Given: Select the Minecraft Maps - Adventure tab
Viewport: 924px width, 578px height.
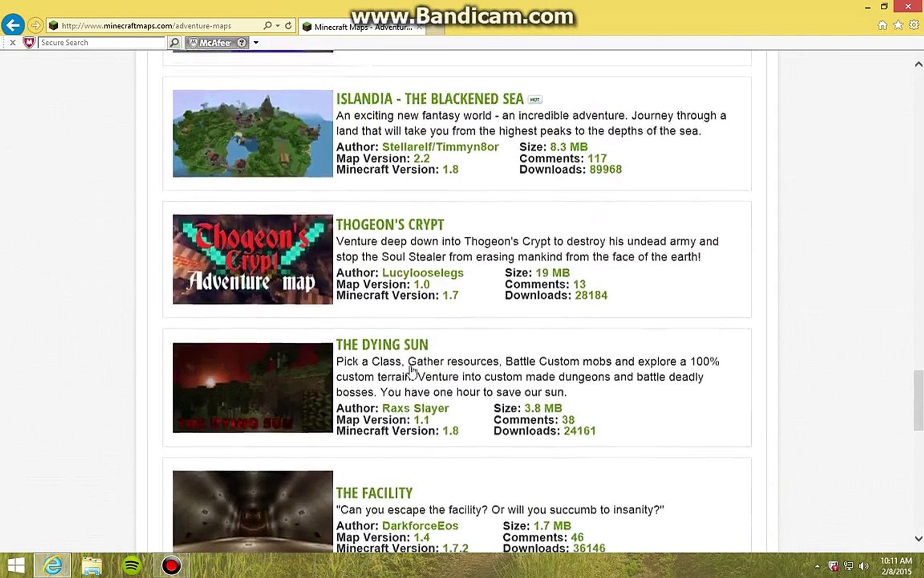Looking at the screenshot, I should (x=363, y=27).
